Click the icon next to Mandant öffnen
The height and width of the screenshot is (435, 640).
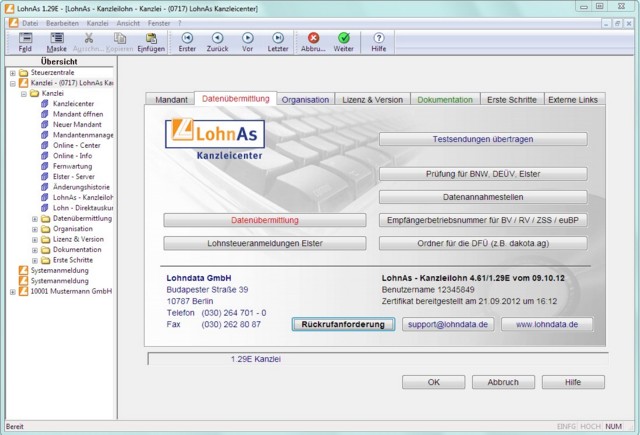coord(45,114)
